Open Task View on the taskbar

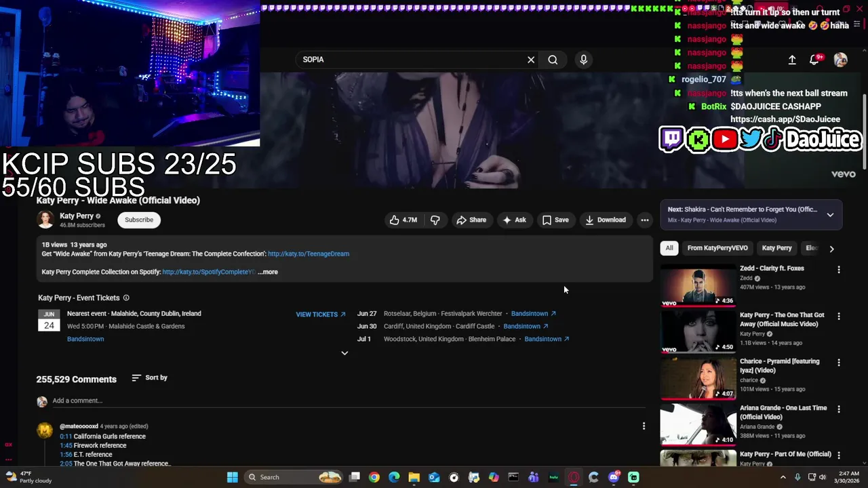coord(354,477)
